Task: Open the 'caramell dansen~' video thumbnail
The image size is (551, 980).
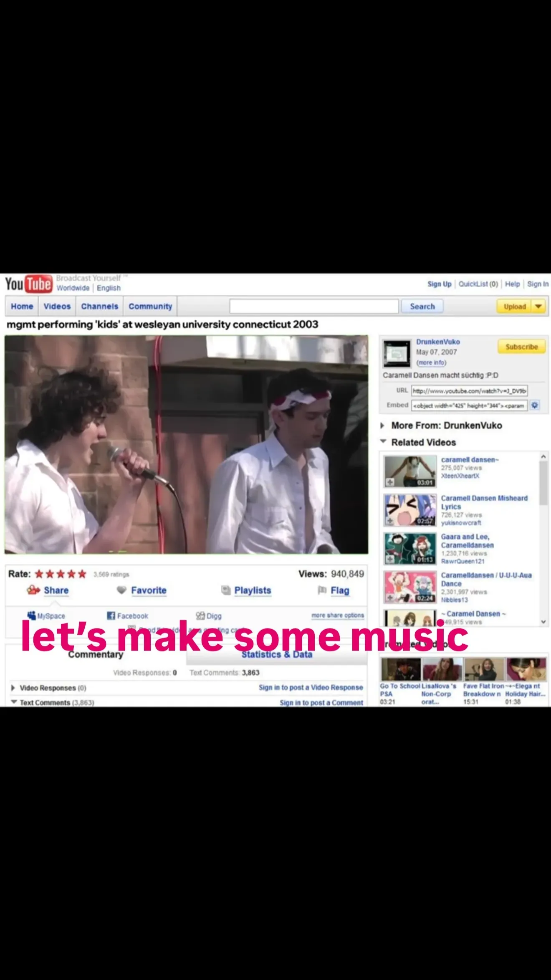Action: click(x=410, y=471)
